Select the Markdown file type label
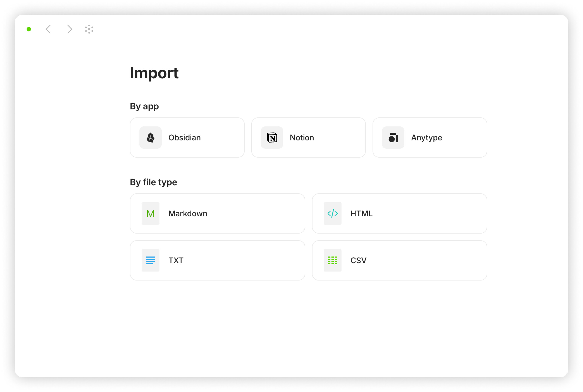The image size is (583, 392). coord(188,213)
